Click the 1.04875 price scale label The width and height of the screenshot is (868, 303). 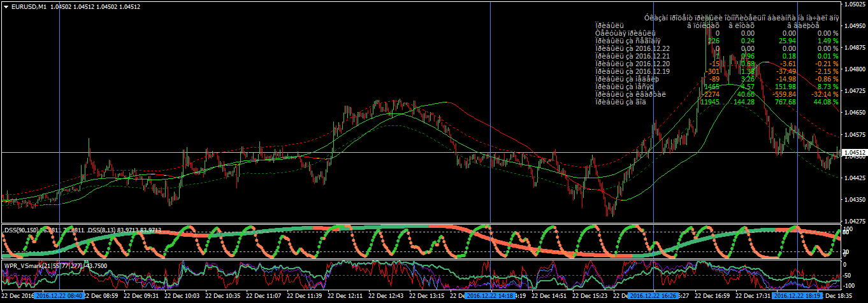click(x=855, y=47)
